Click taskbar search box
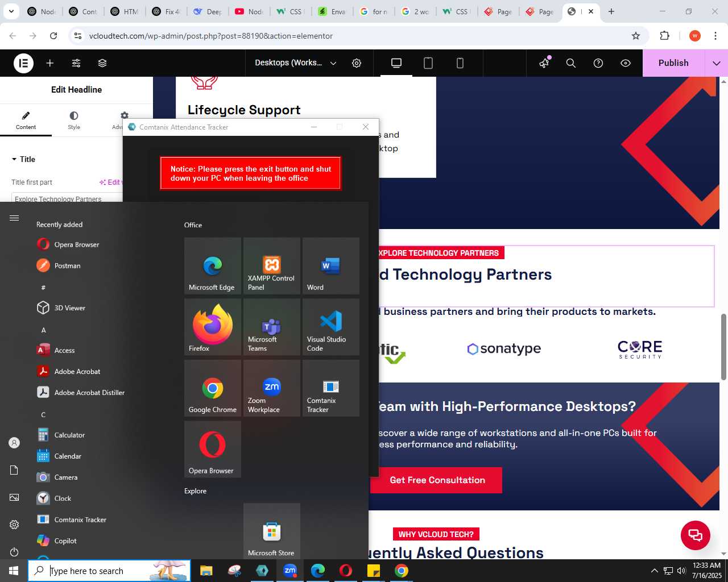 pyautogui.click(x=109, y=571)
